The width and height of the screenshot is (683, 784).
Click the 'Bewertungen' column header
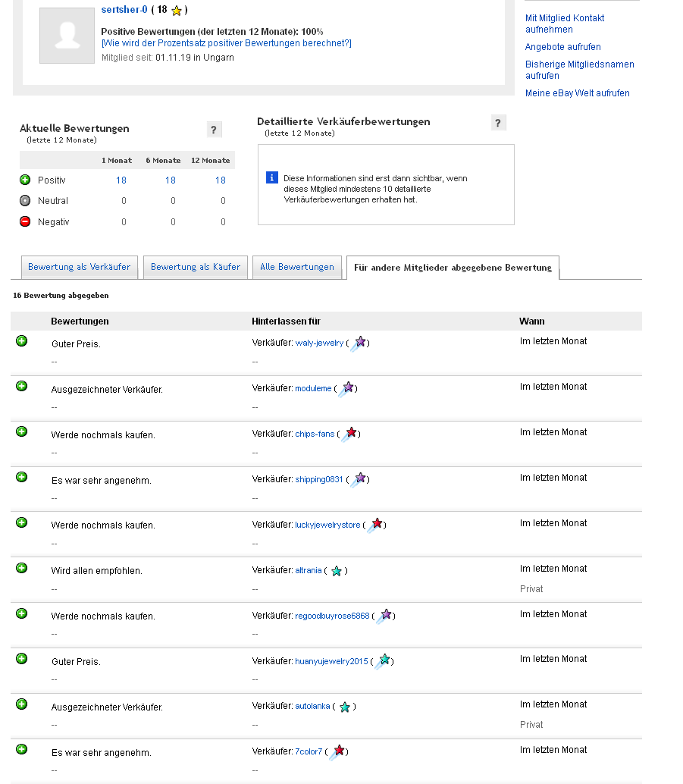80,321
